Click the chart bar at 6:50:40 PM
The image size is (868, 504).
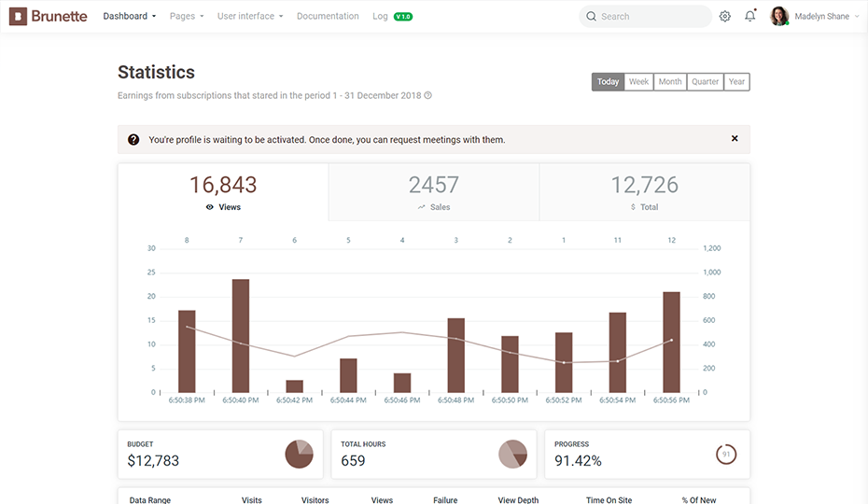click(x=241, y=336)
